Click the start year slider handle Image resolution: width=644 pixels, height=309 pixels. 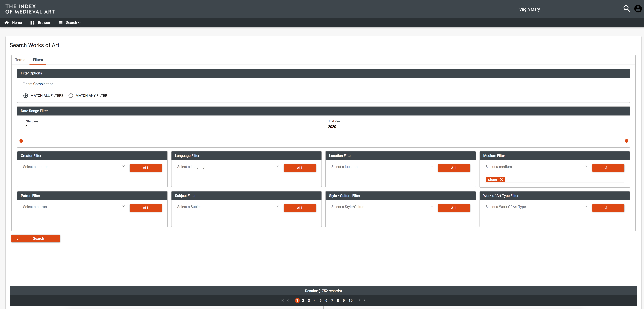[x=21, y=141]
